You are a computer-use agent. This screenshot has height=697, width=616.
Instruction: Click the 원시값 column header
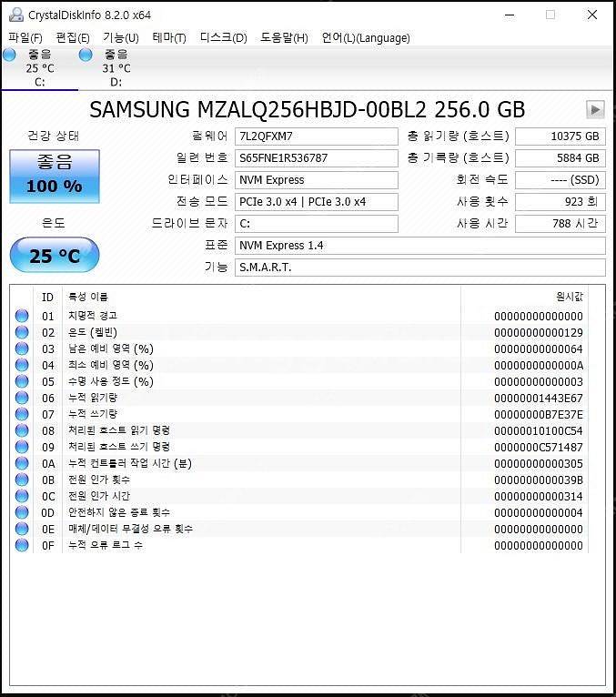(570, 297)
